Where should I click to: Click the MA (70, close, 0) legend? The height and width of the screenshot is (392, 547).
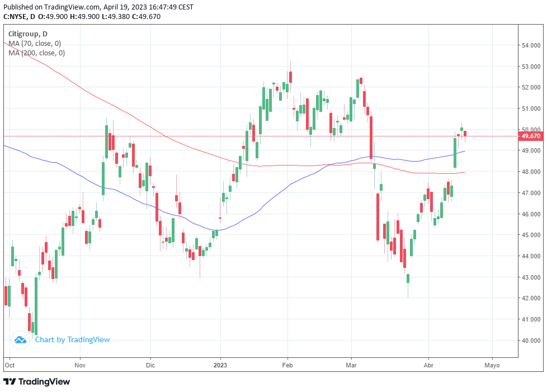point(35,43)
